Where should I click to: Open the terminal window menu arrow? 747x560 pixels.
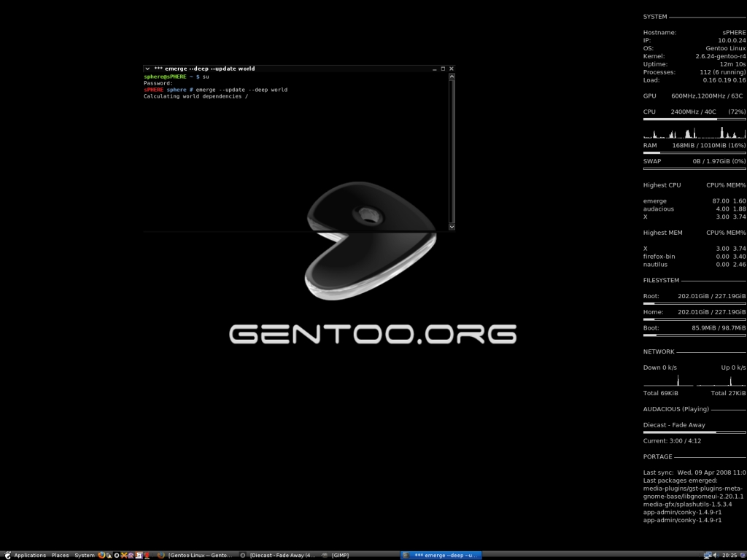(147, 69)
